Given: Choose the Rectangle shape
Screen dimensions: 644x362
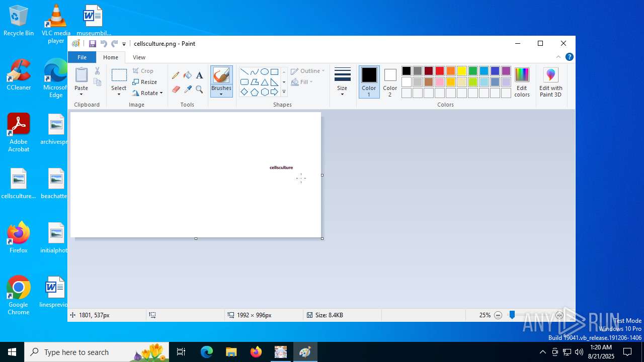Looking at the screenshot, I should 274,72.
